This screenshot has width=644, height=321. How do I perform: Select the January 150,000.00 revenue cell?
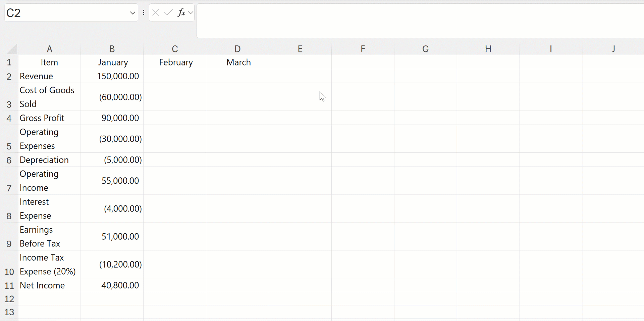(112, 76)
